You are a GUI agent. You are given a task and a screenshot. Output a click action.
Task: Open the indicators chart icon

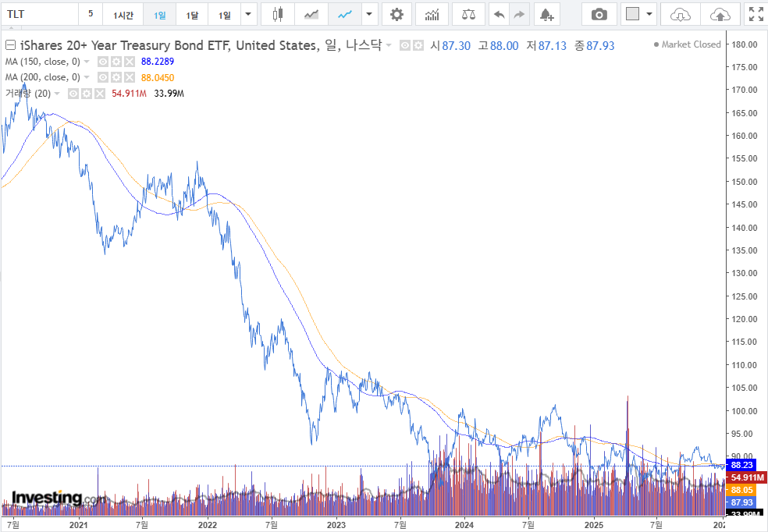(x=432, y=14)
